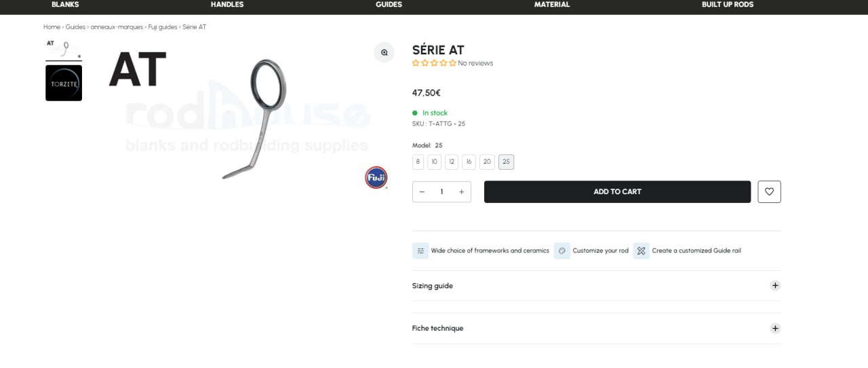Screen dimensions: 868x368
Task: Expand the Sizing guide section
Action: (775, 286)
